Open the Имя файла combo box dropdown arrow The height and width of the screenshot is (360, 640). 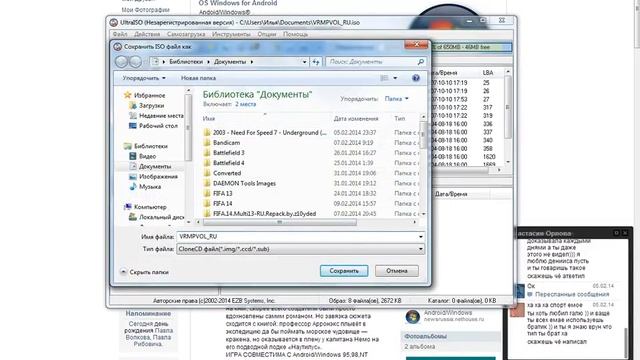coord(420,237)
